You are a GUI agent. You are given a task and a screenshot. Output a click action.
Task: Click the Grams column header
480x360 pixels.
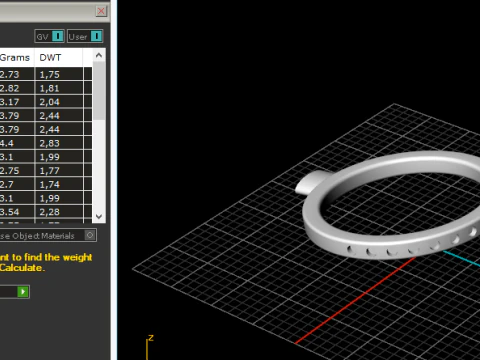point(17,58)
